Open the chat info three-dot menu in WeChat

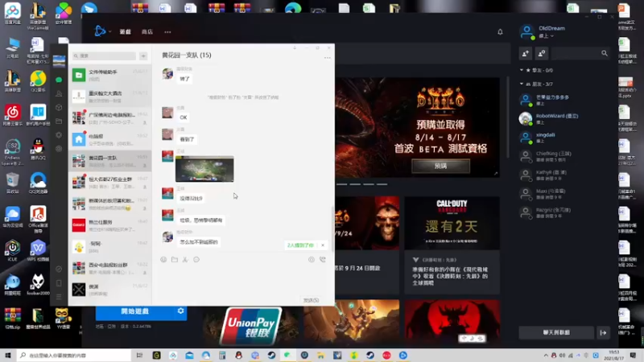[x=328, y=58]
